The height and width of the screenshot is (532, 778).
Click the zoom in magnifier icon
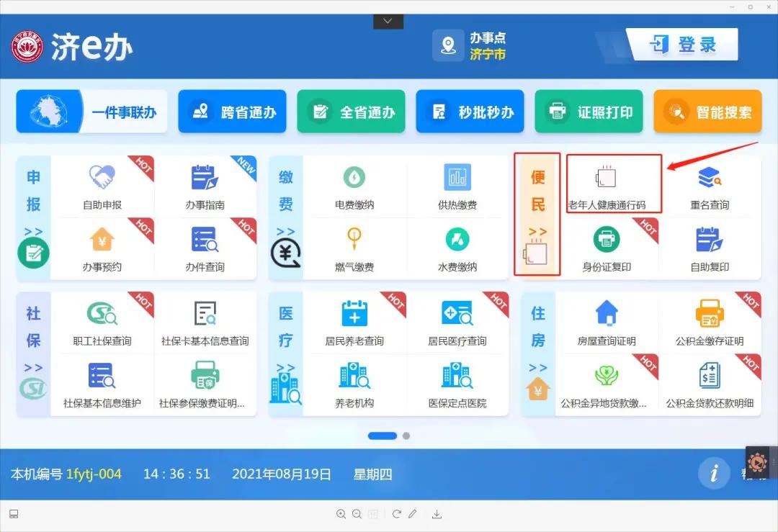coord(341,514)
